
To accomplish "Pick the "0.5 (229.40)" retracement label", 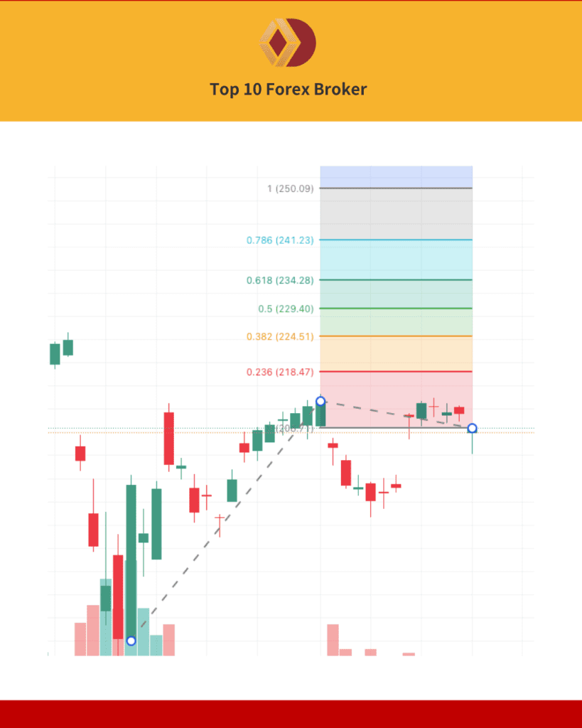I will (x=286, y=309).
